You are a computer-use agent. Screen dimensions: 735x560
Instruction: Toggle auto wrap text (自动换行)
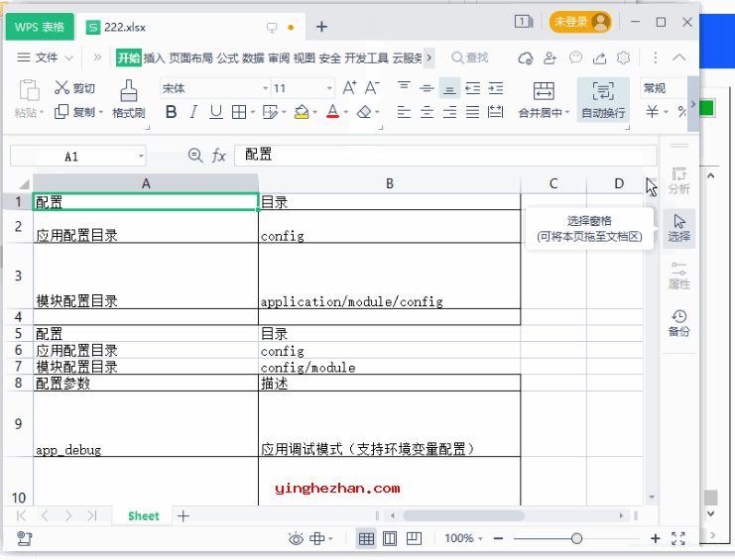603,100
